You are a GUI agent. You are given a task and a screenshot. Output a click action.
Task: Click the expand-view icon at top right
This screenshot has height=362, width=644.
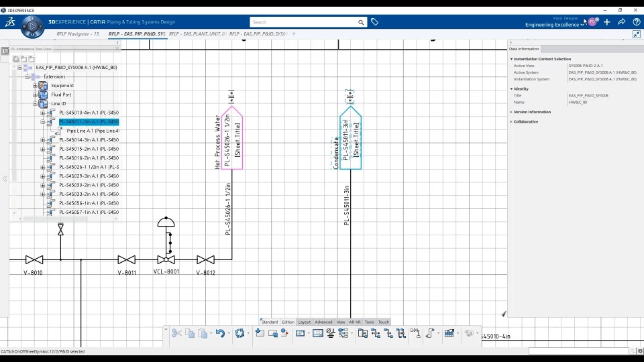(637, 34)
